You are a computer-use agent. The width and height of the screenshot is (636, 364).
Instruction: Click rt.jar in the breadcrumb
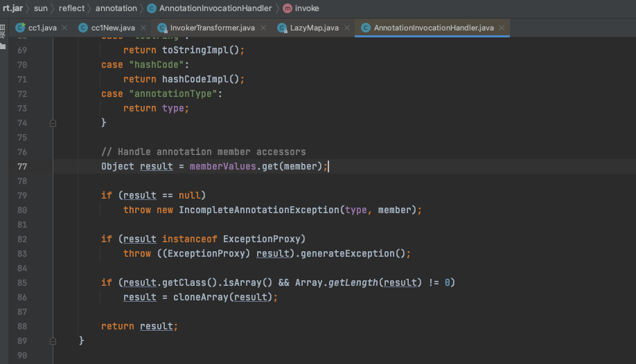[12, 8]
